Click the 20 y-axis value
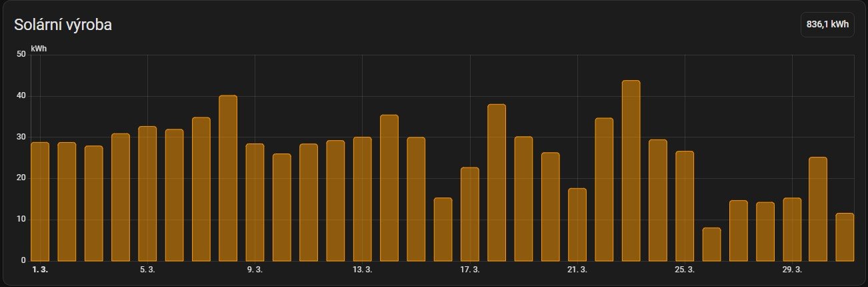 tap(20, 178)
